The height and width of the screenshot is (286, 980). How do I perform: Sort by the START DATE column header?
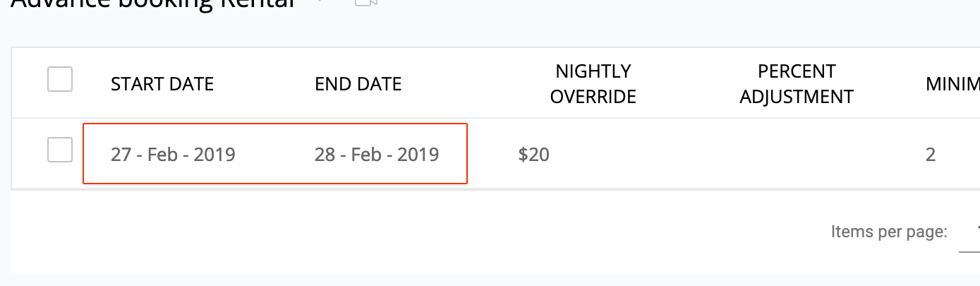click(162, 84)
